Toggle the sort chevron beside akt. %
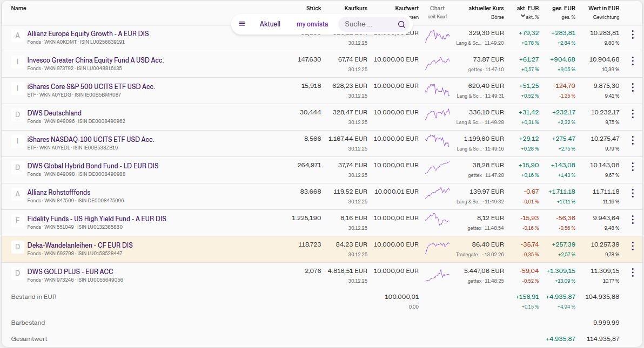 click(522, 16)
